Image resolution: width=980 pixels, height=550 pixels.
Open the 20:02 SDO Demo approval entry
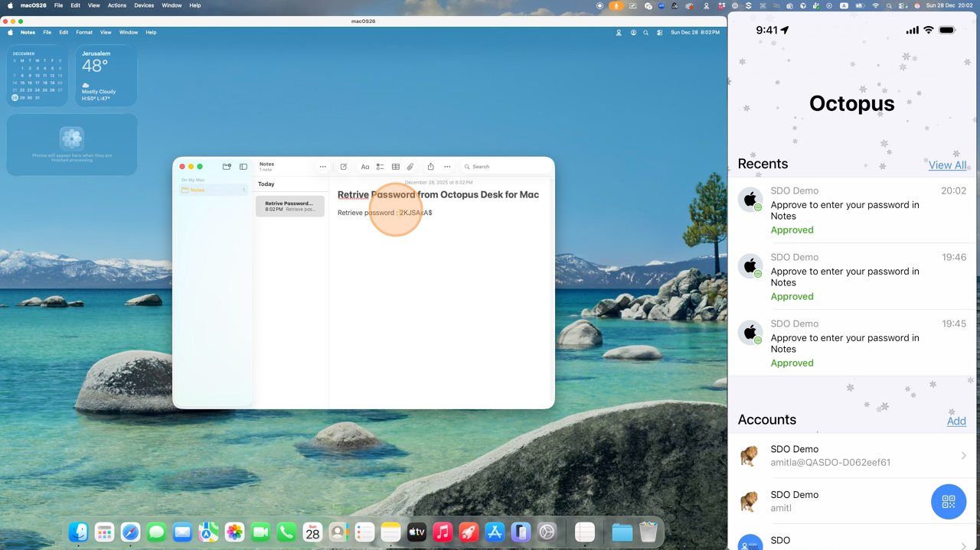(x=854, y=210)
